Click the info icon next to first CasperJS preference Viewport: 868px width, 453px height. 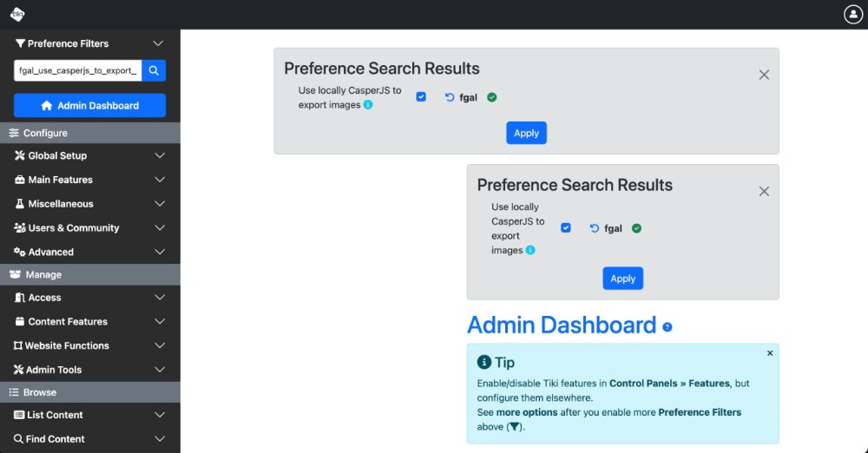point(368,105)
